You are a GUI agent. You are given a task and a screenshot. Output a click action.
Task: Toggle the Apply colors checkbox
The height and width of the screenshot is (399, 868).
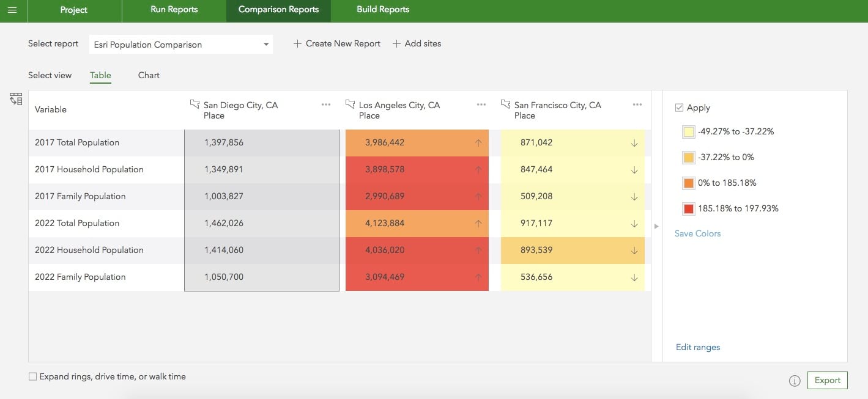point(679,108)
